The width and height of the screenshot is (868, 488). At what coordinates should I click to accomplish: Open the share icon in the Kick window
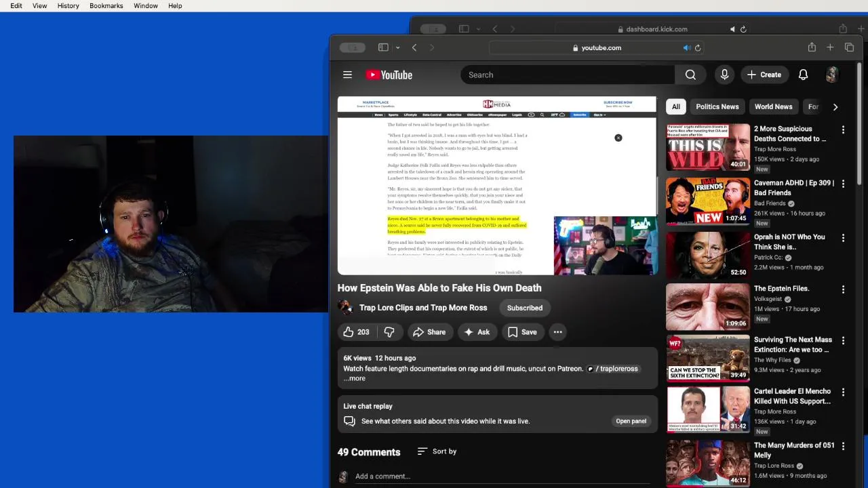[843, 28]
